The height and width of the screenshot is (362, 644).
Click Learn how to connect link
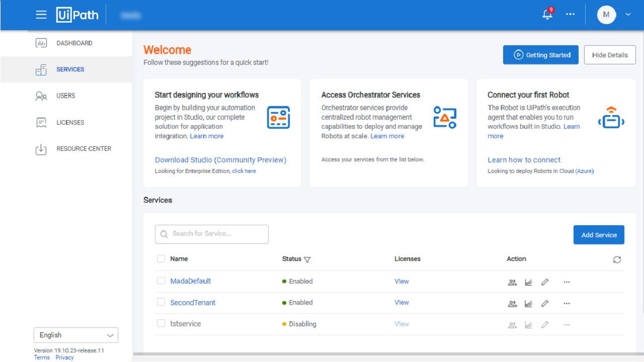(x=524, y=160)
